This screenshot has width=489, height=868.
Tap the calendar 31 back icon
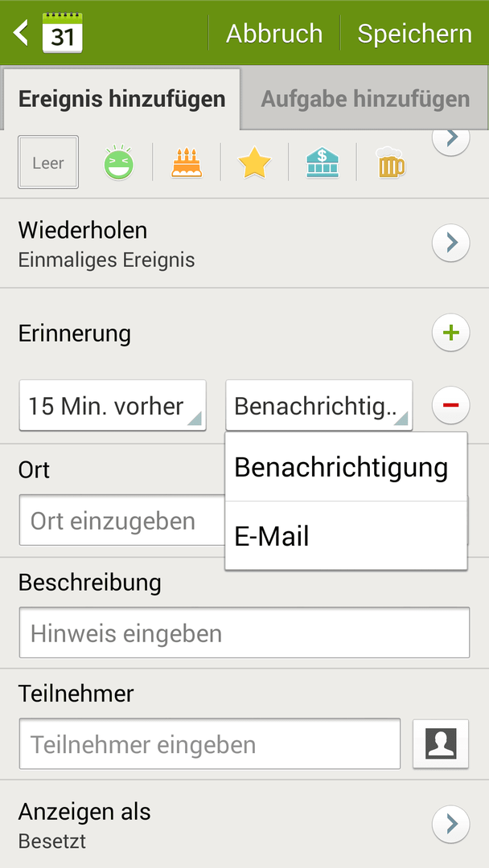50,34
